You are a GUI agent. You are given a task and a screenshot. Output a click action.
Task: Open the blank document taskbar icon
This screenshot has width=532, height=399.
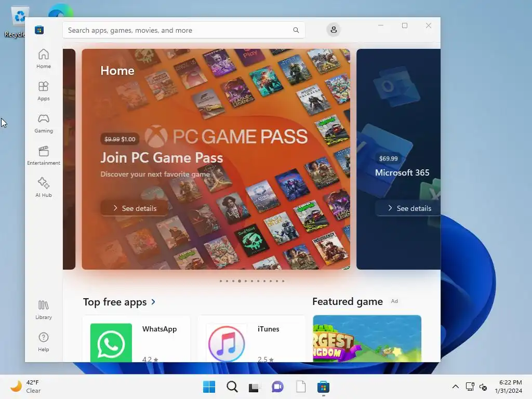tap(301, 387)
